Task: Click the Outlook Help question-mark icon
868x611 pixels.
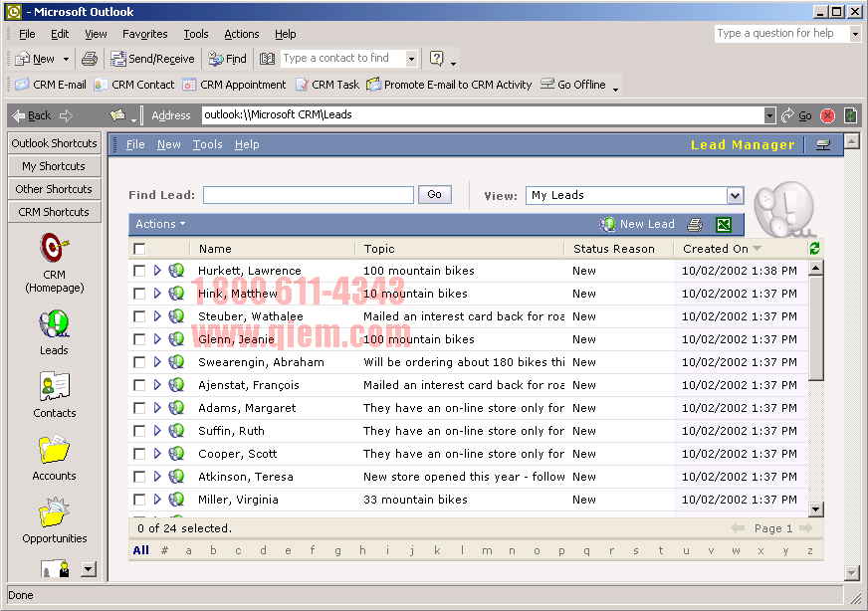Action: (436, 58)
